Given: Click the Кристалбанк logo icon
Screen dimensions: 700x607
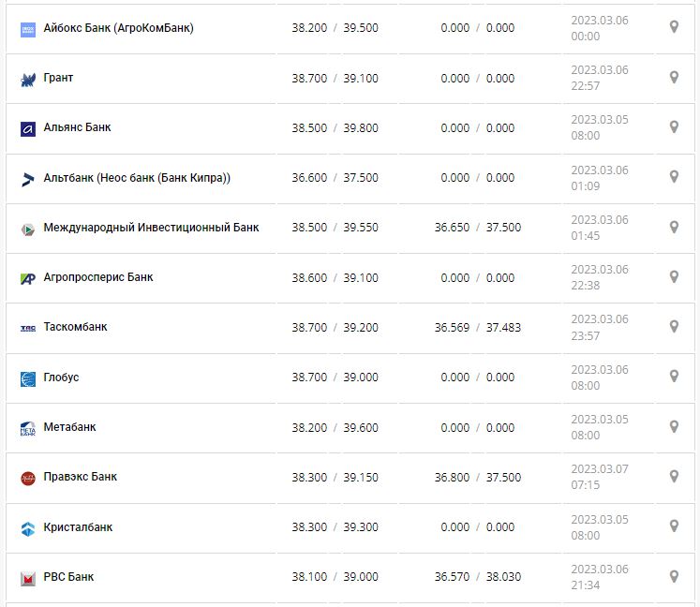Looking at the screenshot, I should [x=27, y=528].
